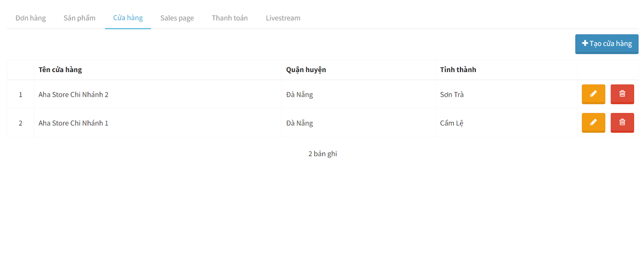Click the Tên cửa hàng column header
Screen dimensions: 644x265
(x=157, y=70)
